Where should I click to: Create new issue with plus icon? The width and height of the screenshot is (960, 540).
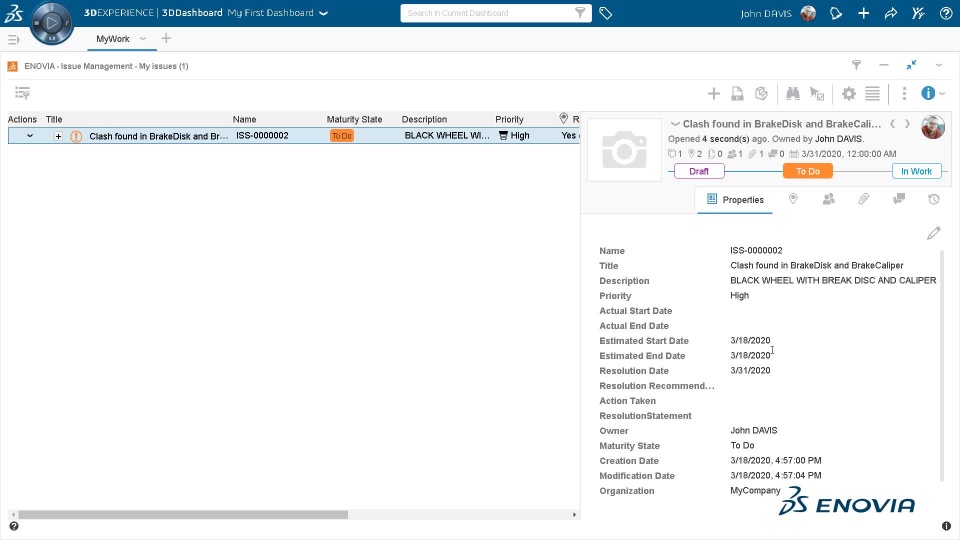point(713,93)
